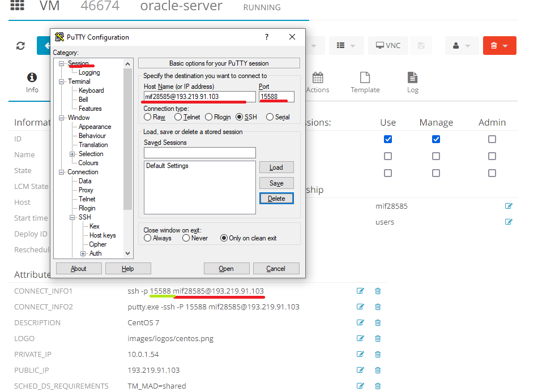Delete CONNECT_INFO2 attribute with trash icon

(x=378, y=307)
